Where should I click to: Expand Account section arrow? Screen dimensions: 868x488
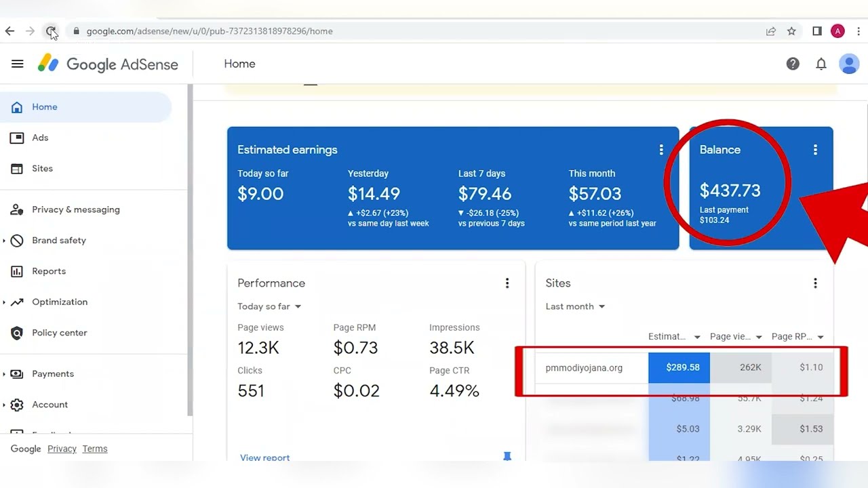(x=4, y=405)
